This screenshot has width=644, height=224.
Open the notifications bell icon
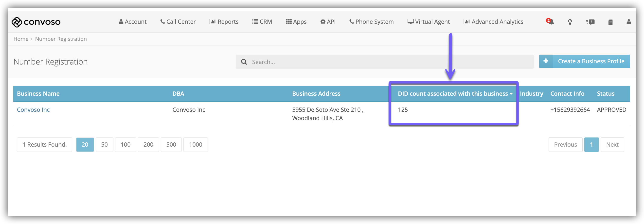point(550,22)
